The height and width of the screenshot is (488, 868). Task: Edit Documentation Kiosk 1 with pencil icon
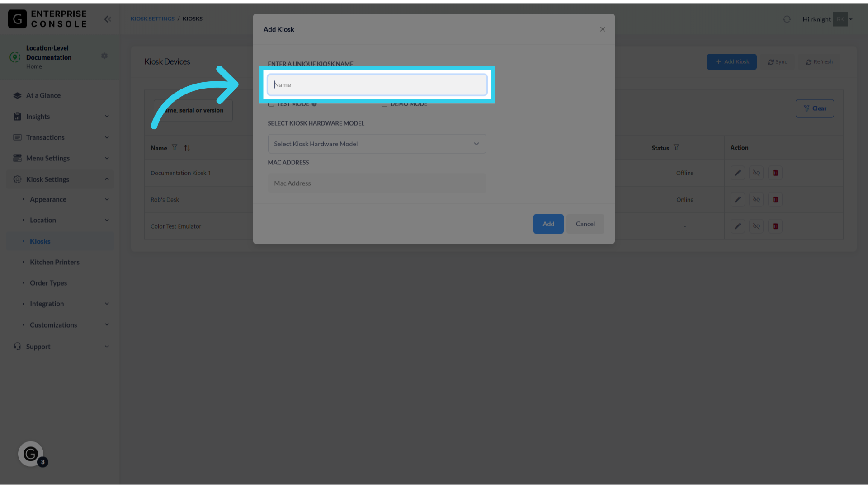(x=737, y=173)
